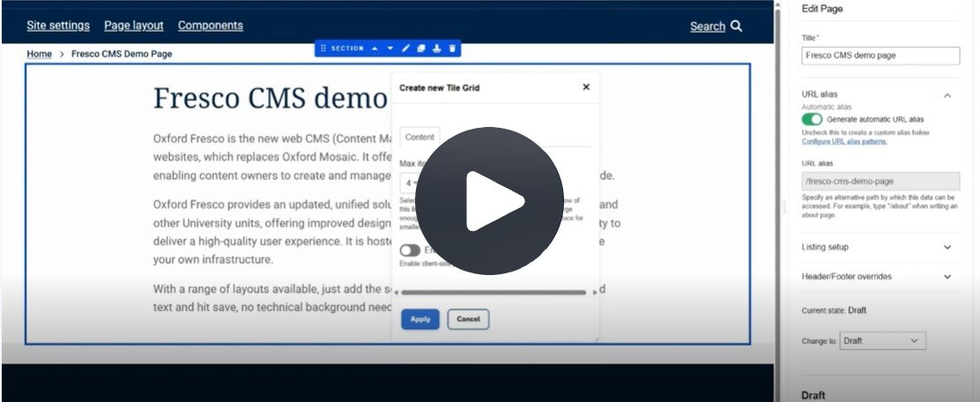Viewport: 980px width, 402px height.
Task: Collapse the URL alias section
Action: coord(947,96)
